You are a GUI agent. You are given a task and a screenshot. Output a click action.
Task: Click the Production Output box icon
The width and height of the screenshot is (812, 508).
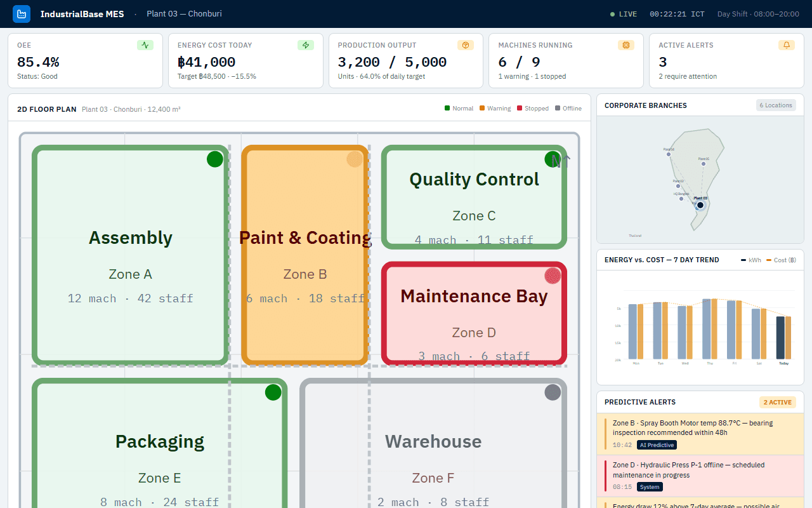[466, 45]
